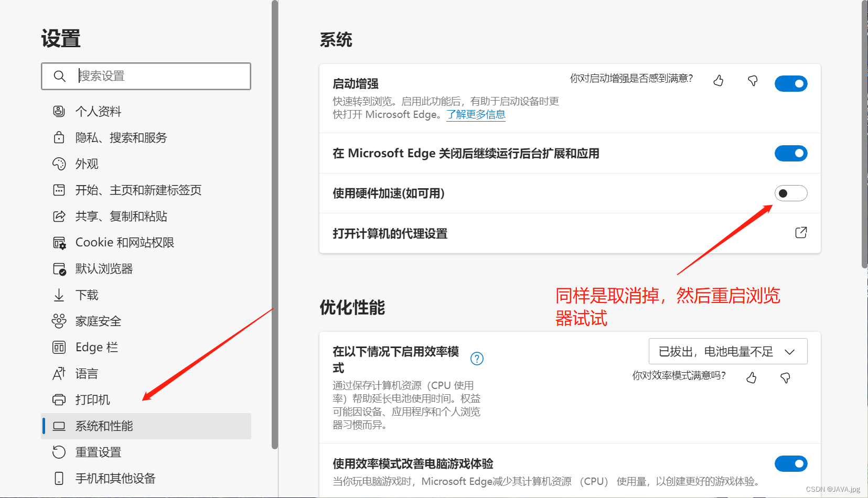
Task: Turn off the 启动增强 toggle
Action: pos(791,83)
